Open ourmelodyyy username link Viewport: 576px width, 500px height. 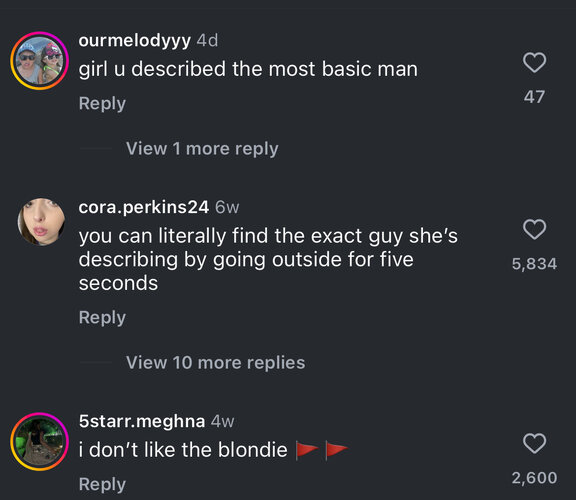point(134,40)
